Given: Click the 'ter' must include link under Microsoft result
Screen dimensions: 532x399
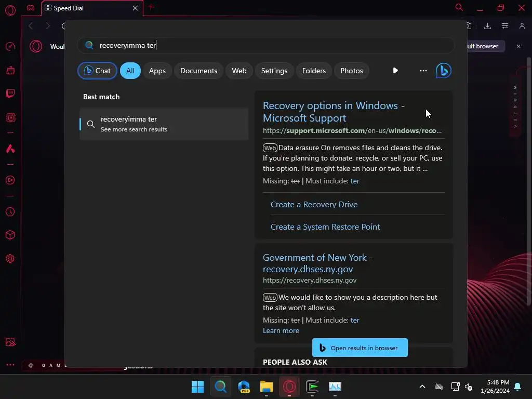Looking at the screenshot, I should (354, 181).
